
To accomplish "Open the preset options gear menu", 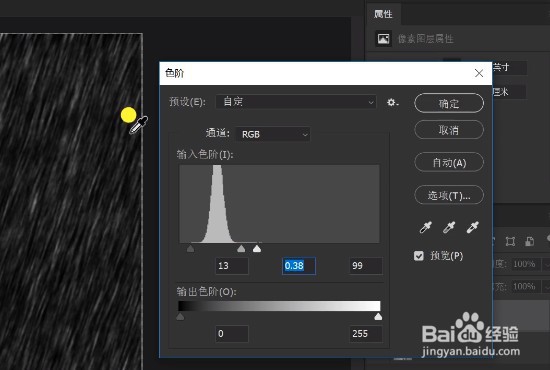I will tap(392, 102).
